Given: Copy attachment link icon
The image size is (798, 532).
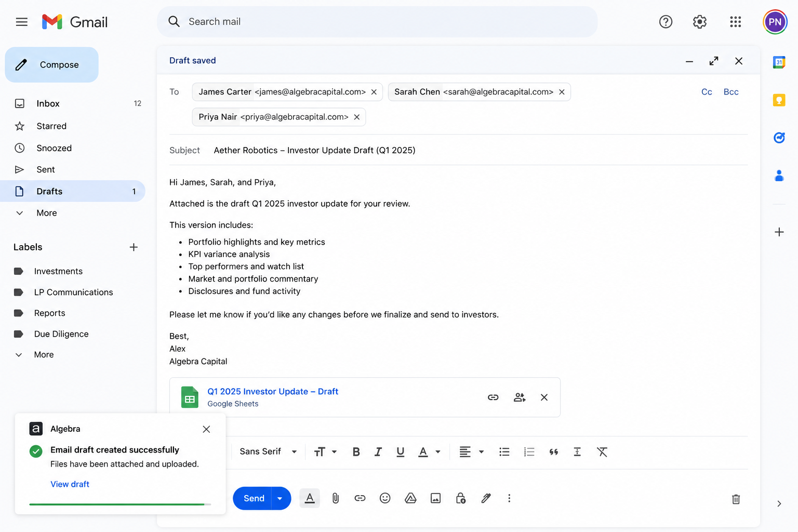Looking at the screenshot, I should point(493,397).
